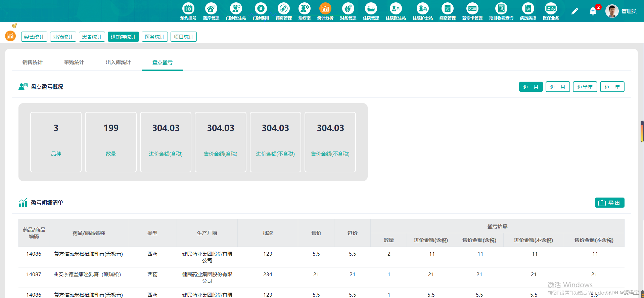
Task: Click the 数量 summary card showing 199
Action: [x=111, y=142]
